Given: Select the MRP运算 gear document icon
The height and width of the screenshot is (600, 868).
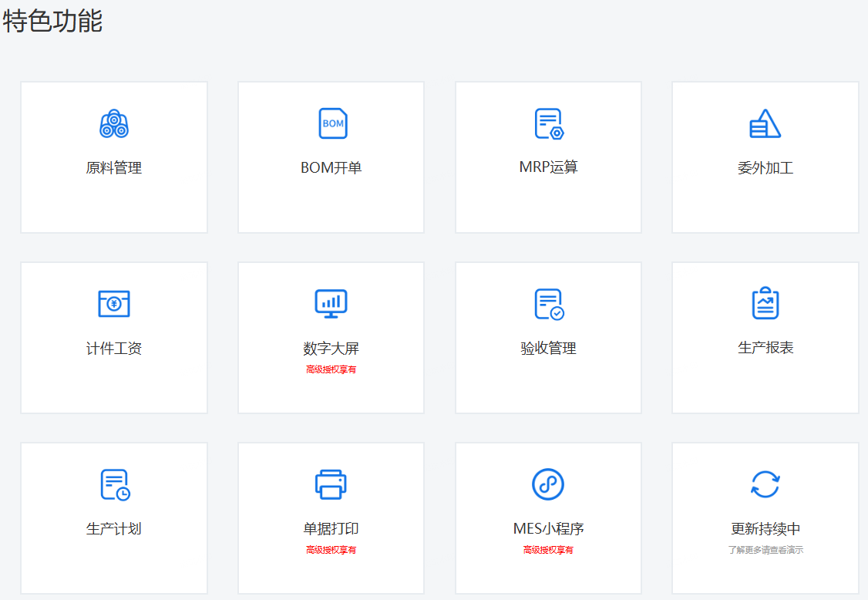Looking at the screenshot, I should click(x=549, y=123).
